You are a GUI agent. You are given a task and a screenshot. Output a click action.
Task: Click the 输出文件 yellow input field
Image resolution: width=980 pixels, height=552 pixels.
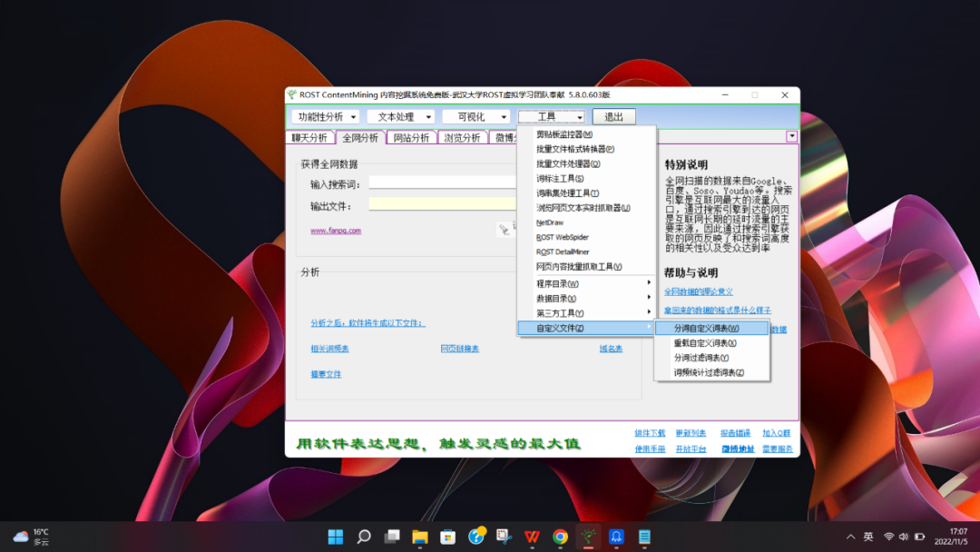pos(443,203)
